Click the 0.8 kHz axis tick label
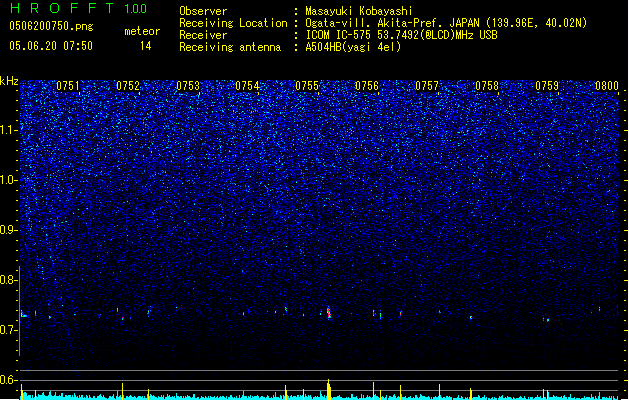Viewport: 629px width, 400px height. click(x=8, y=280)
